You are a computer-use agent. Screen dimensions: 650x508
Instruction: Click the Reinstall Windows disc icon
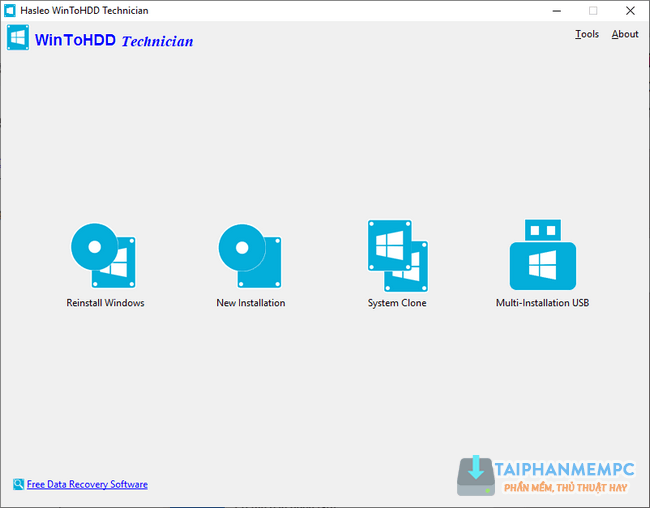pos(103,255)
